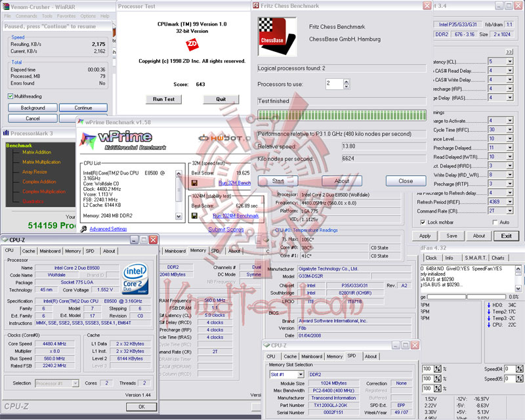The width and height of the screenshot is (525, 420).
Task: Open the Precharge (tRTP) dropdown
Action: click(x=510, y=184)
